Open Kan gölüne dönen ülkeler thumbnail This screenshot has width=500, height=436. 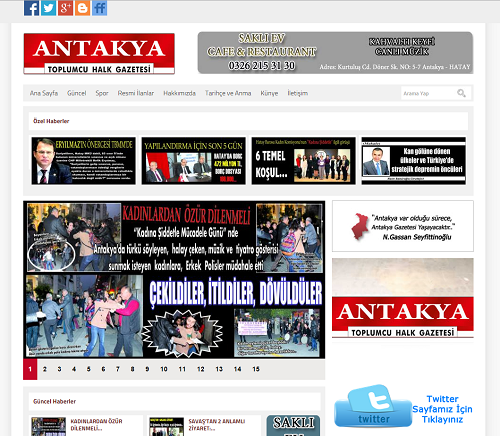414,161
